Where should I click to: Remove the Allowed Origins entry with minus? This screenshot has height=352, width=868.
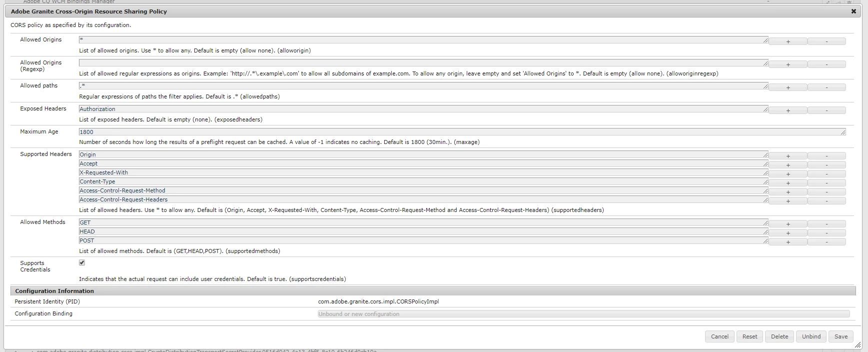827,41
